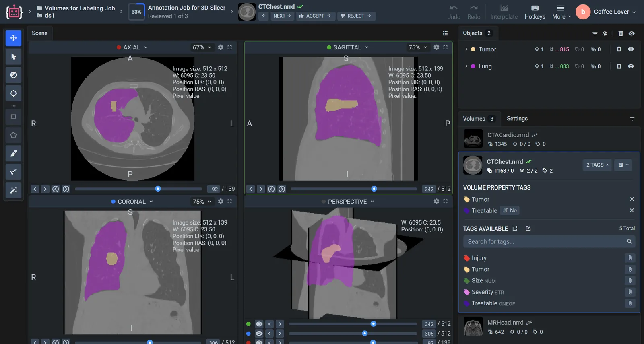644x344 pixels.
Task: Click the ACCEPT button
Action: point(315,16)
